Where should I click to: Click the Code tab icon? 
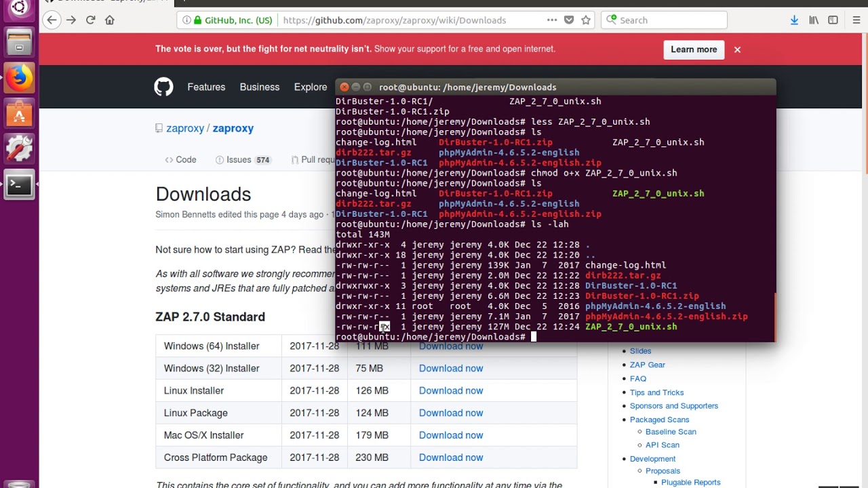point(169,160)
